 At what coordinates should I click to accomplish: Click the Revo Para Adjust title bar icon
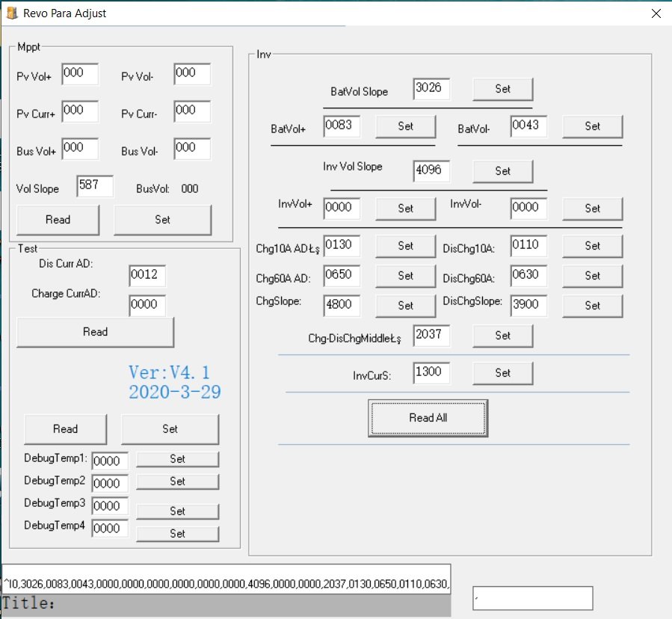point(12,13)
